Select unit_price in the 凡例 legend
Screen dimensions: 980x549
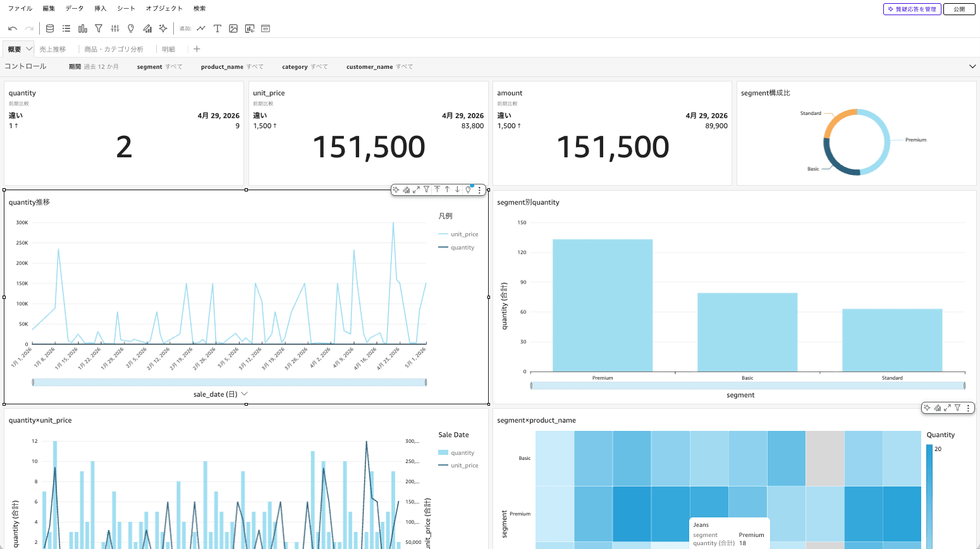(x=458, y=234)
